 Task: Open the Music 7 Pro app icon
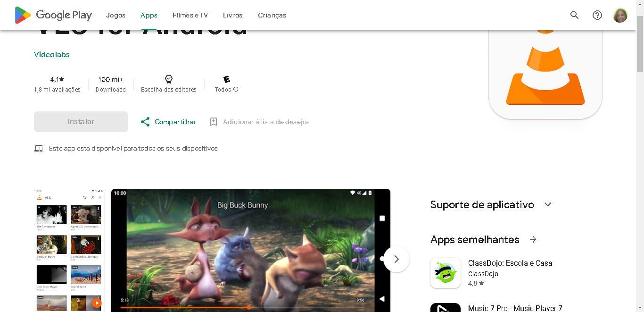[x=446, y=308]
